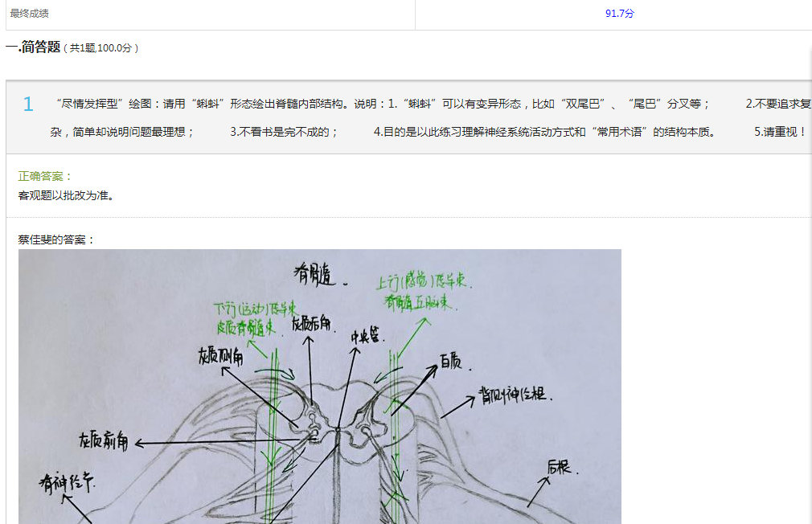Click the 91.7分 final score value
812x524 pixels.
click(619, 14)
